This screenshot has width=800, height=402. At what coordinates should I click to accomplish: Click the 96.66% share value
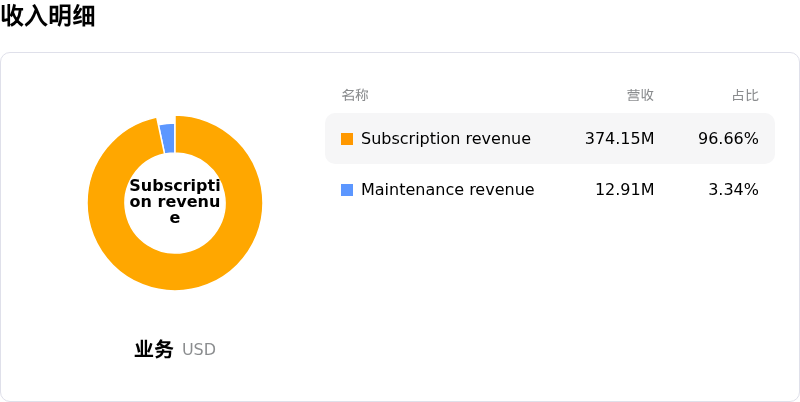click(x=729, y=139)
